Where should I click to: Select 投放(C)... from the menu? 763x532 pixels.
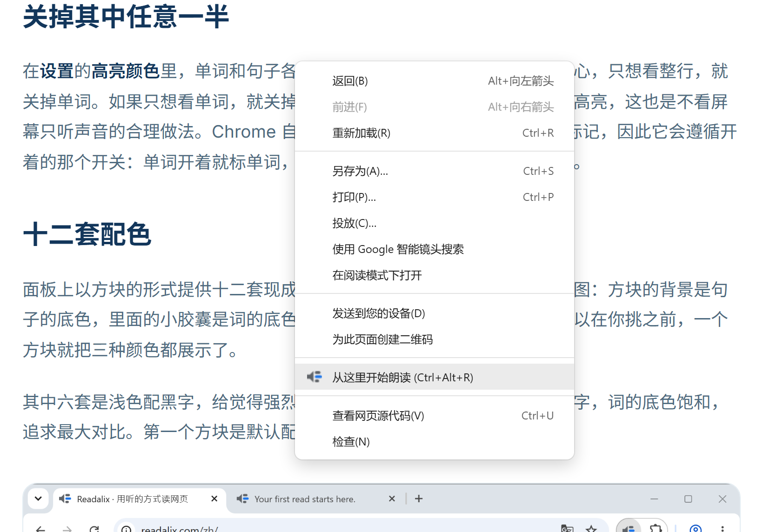[x=435, y=223]
